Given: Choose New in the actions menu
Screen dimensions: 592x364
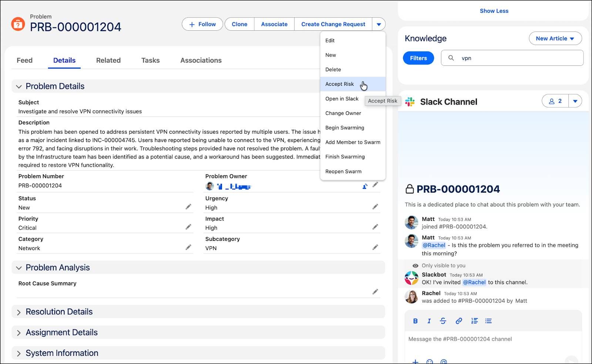Looking at the screenshot, I should 353,55.
